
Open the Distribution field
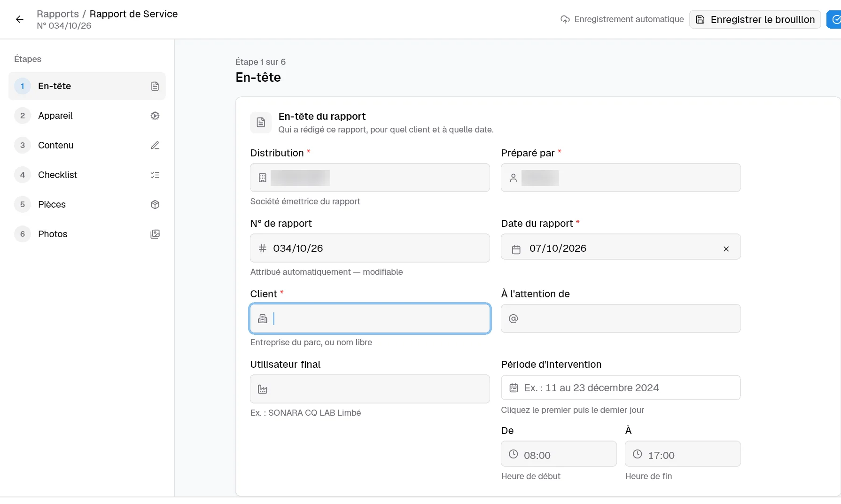pyautogui.click(x=370, y=178)
